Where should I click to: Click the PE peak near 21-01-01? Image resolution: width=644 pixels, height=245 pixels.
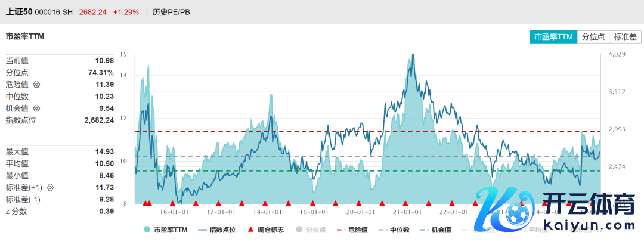click(x=413, y=56)
